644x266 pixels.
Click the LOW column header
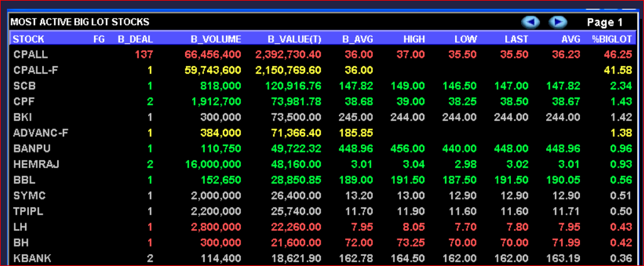[466, 40]
